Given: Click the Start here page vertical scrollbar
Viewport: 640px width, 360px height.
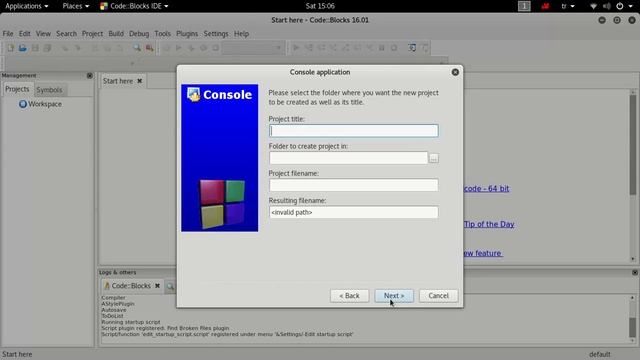Looking at the screenshot, I should 633,176.
